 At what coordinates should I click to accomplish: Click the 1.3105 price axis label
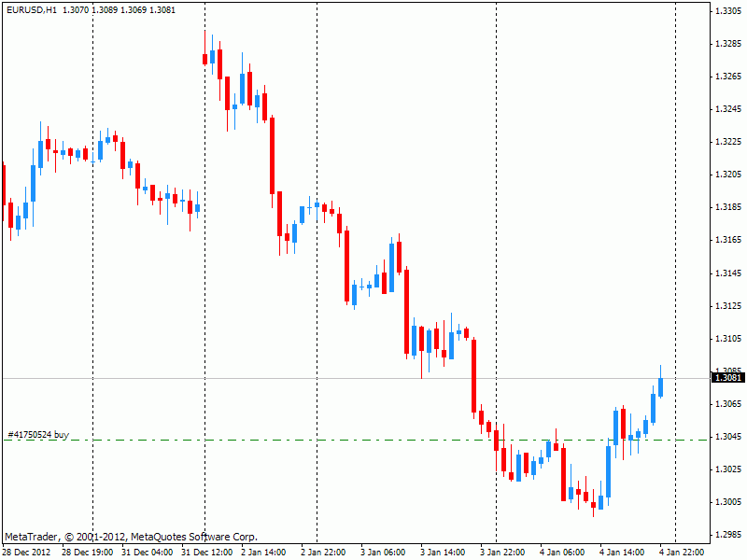click(x=727, y=339)
